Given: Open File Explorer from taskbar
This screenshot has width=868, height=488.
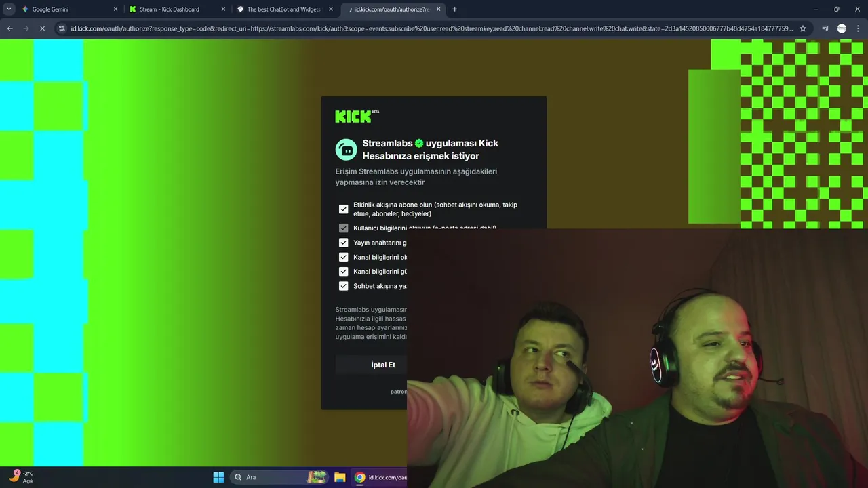Looking at the screenshot, I should pos(340,477).
